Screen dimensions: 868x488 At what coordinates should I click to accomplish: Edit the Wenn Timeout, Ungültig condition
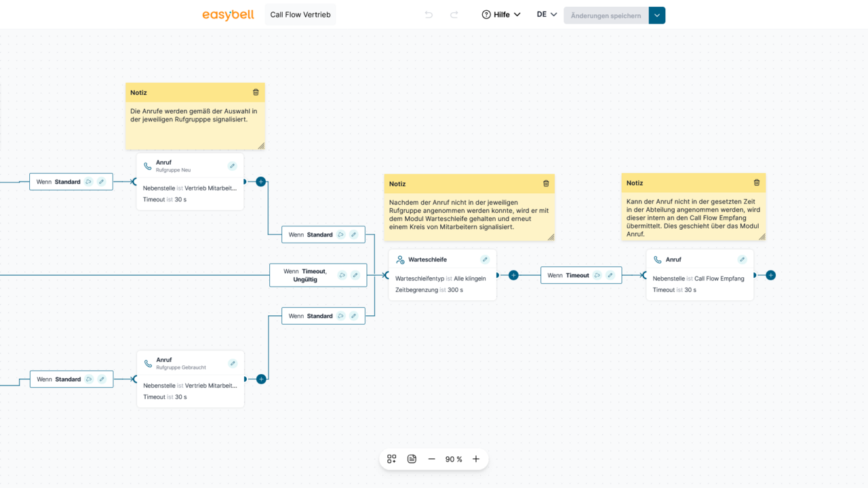point(355,275)
